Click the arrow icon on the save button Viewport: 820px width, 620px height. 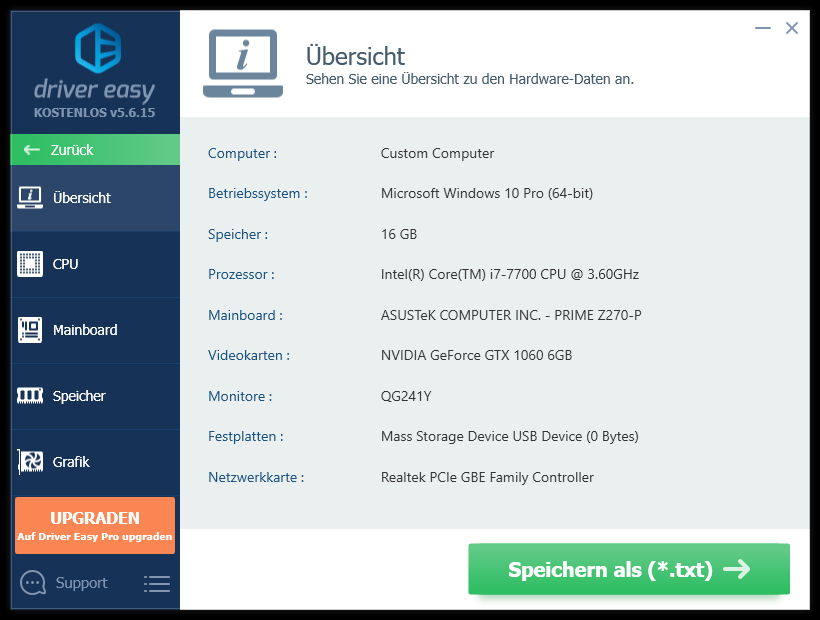(737, 569)
